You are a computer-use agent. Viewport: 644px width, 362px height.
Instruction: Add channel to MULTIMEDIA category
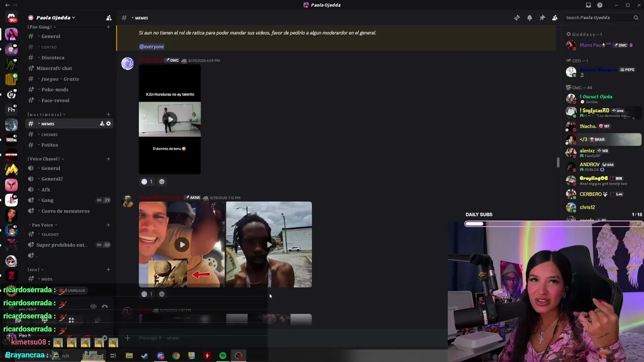[108, 115]
